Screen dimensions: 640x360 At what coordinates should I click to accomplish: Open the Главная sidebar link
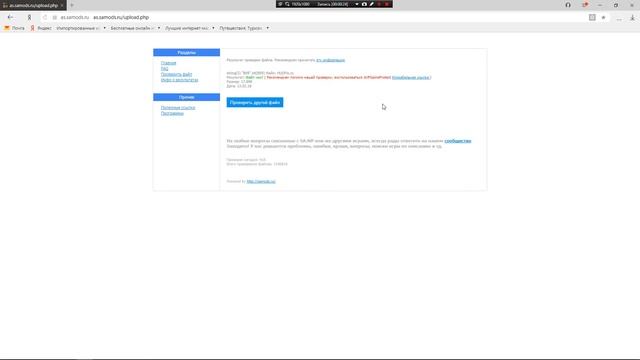pyautogui.click(x=168, y=63)
